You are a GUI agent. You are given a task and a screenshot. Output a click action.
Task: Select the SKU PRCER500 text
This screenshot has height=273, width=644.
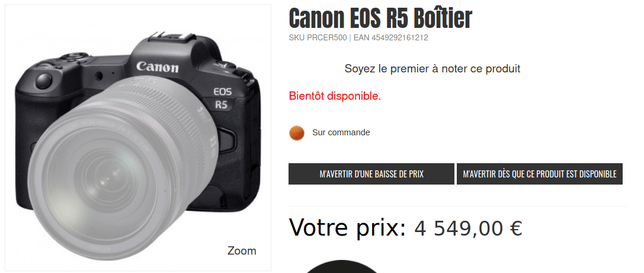pyautogui.click(x=318, y=38)
